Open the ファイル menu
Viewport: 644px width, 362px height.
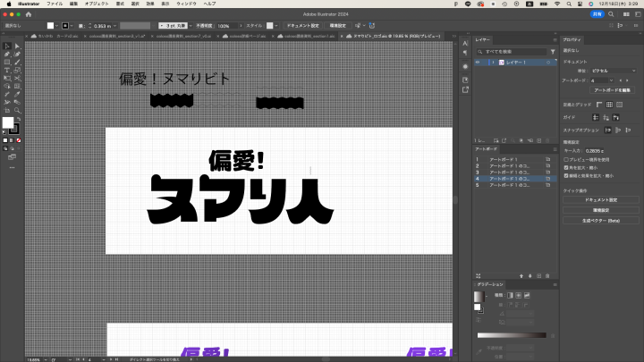click(55, 4)
